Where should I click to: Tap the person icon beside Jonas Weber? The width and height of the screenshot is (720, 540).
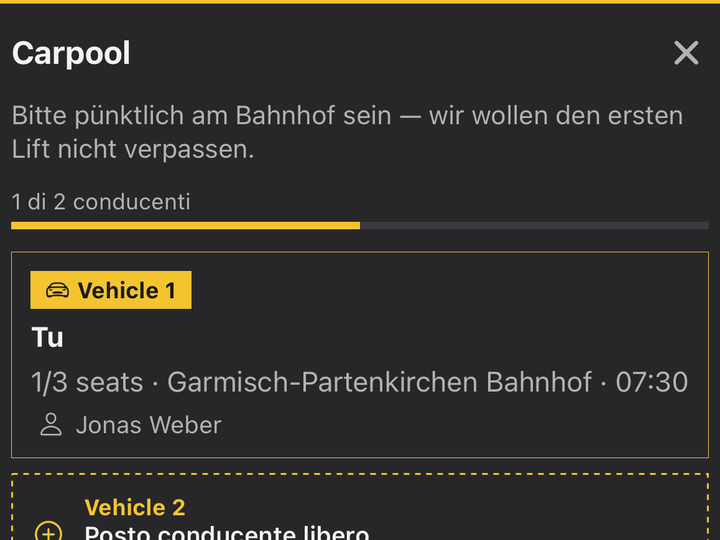coord(51,424)
